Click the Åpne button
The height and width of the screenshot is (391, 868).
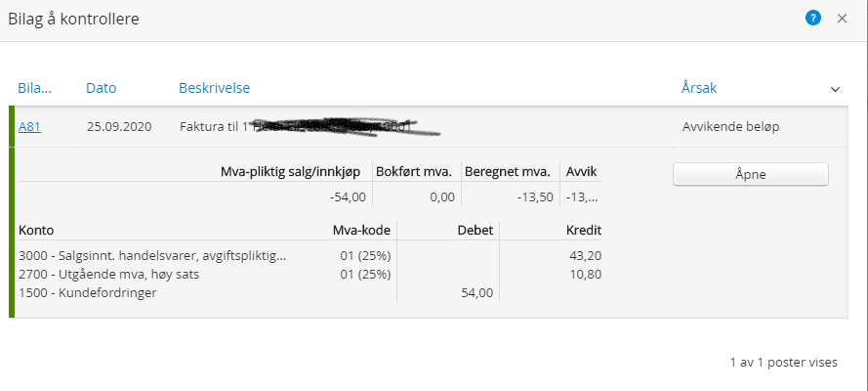[751, 174]
